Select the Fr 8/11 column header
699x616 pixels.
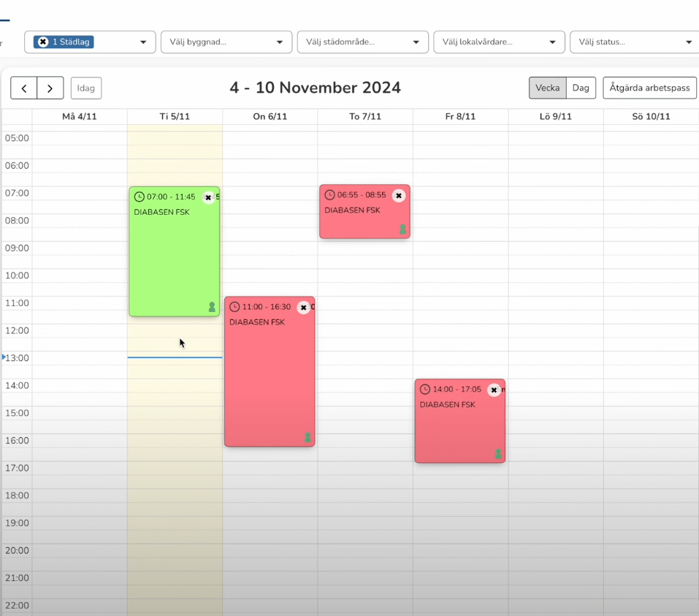[x=460, y=116]
